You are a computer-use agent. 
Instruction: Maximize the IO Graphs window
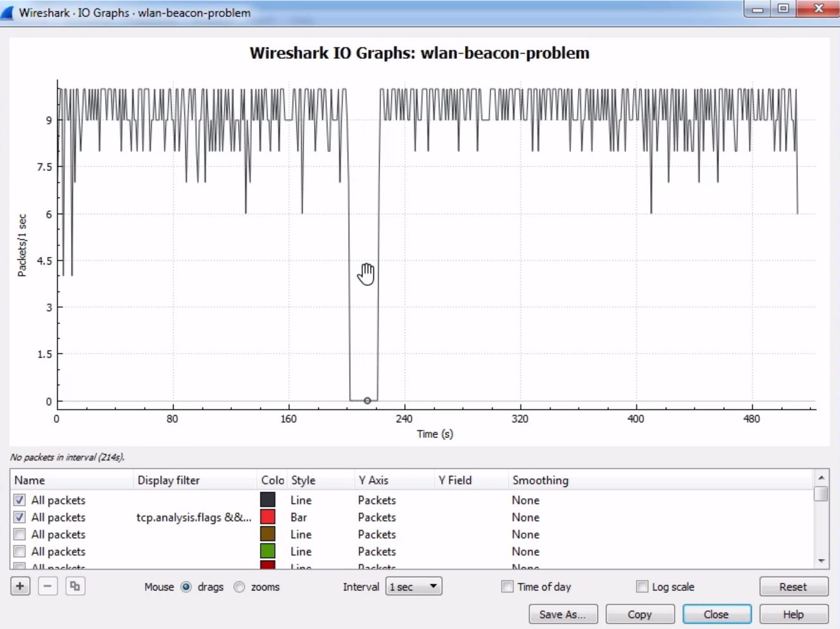click(783, 8)
